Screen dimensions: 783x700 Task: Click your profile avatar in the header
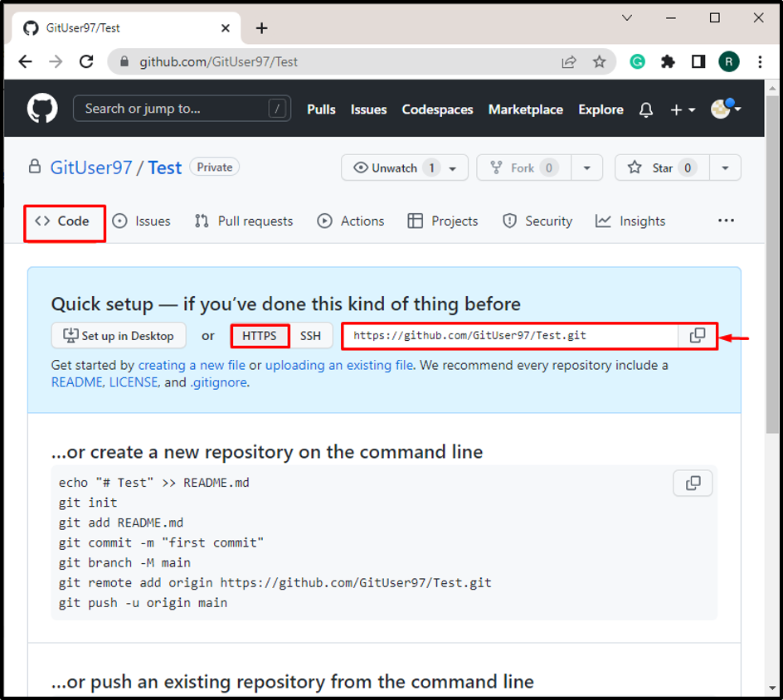pyautogui.click(x=721, y=109)
